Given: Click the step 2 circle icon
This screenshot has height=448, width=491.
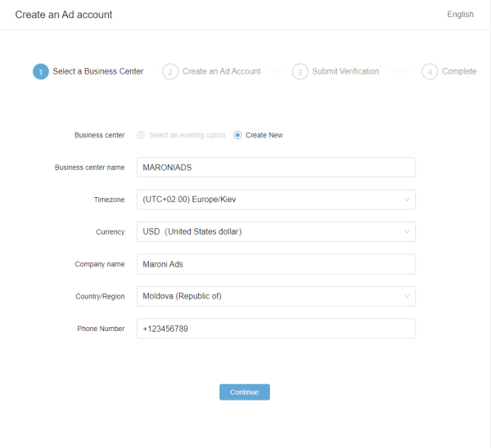Looking at the screenshot, I should tap(170, 72).
